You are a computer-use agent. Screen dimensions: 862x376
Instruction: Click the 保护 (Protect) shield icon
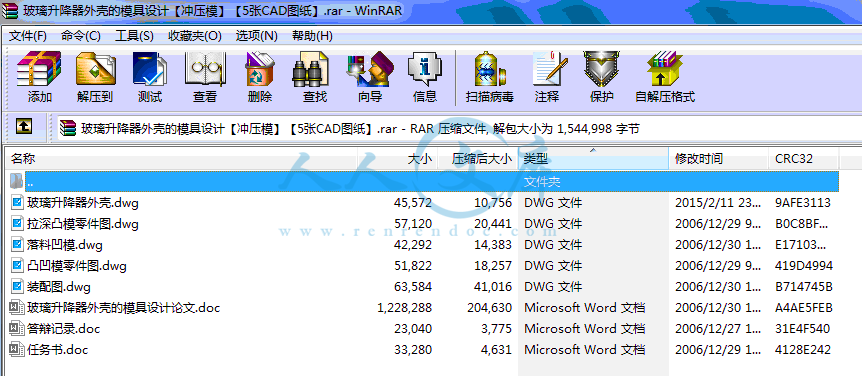[601, 69]
